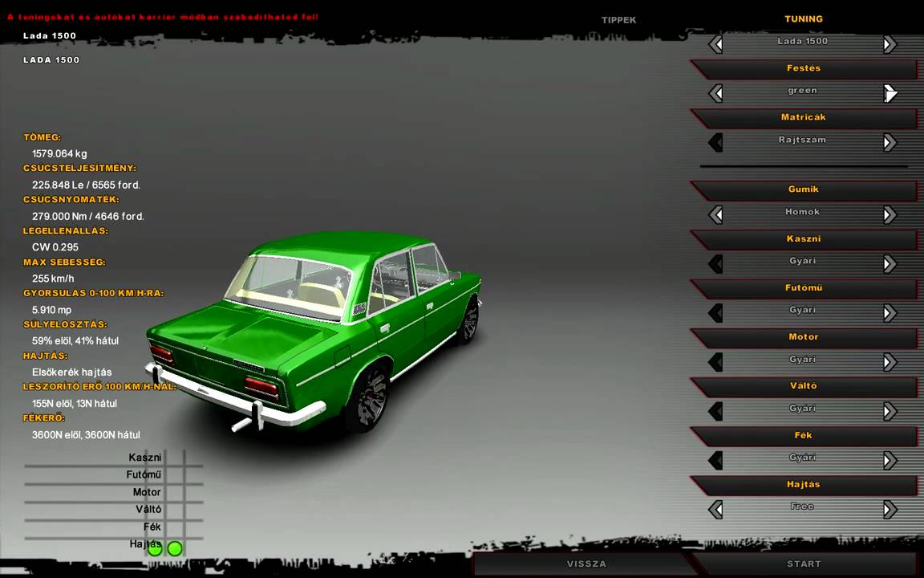This screenshot has width=924, height=578.
Task: Click the Matricák section header
Action: click(804, 117)
